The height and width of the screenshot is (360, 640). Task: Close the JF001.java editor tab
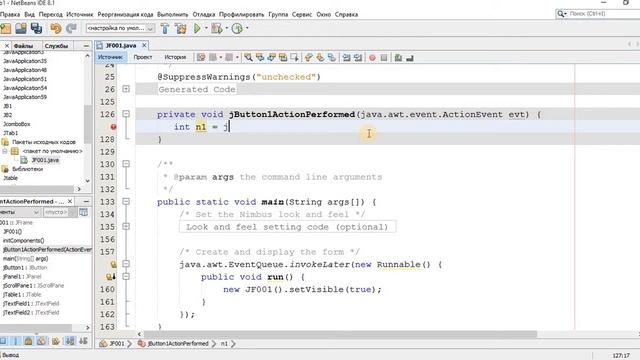pyautogui.click(x=144, y=45)
